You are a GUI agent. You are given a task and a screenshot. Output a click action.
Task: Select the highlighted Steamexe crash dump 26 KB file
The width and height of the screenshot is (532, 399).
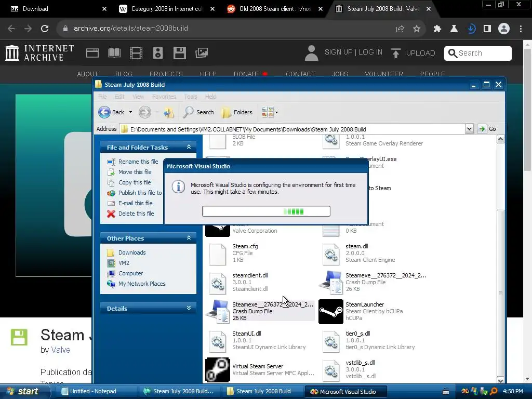(x=260, y=312)
